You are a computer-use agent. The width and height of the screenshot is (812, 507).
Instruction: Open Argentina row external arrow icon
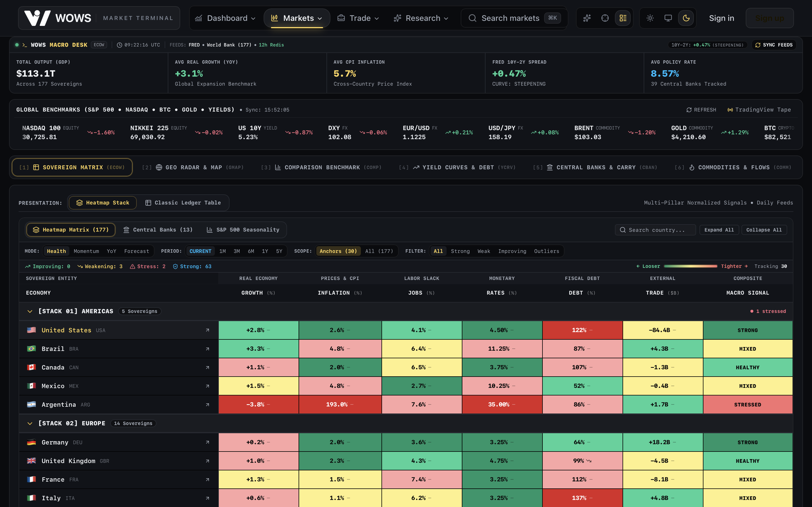207,405
